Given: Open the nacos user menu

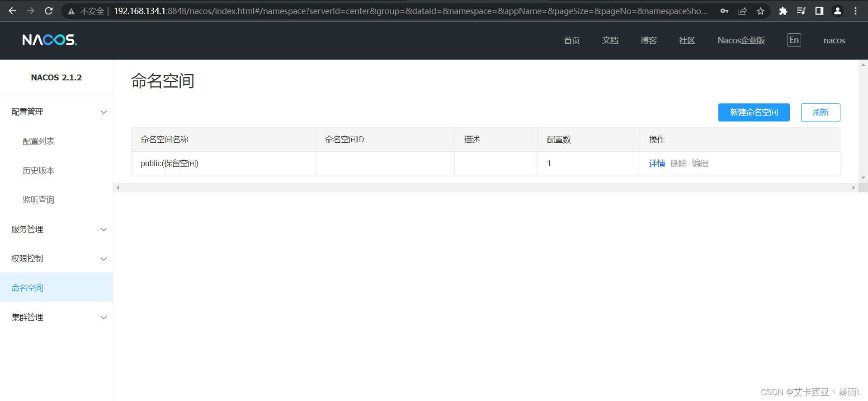Looking at the screenshot, I should [834, 40].
